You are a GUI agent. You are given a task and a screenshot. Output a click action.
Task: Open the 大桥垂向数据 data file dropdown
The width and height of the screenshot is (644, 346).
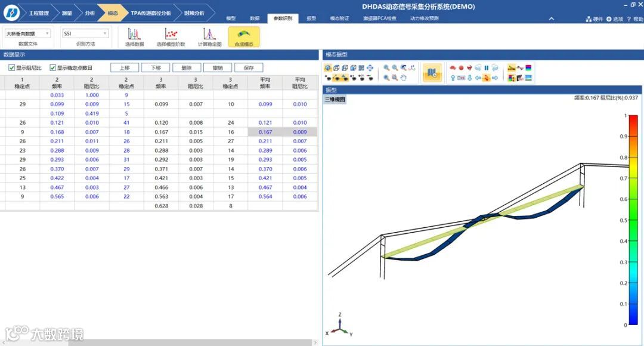tap(27, 33)
